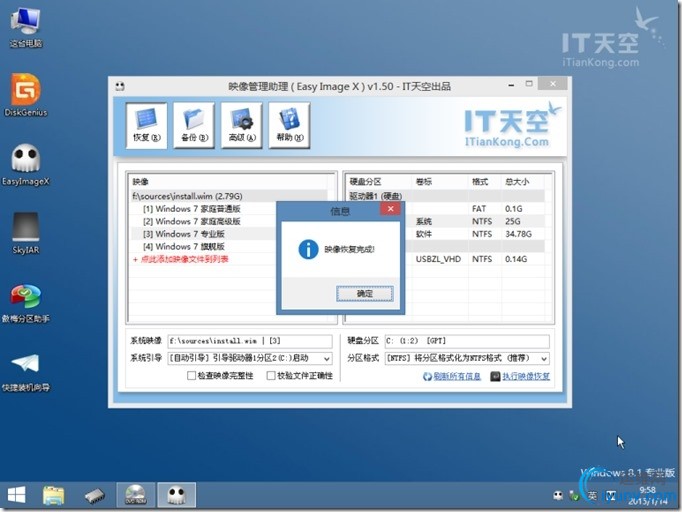Open the 这台电脑 desktop icon
This screenshot has height=512, width=682.
26,27
